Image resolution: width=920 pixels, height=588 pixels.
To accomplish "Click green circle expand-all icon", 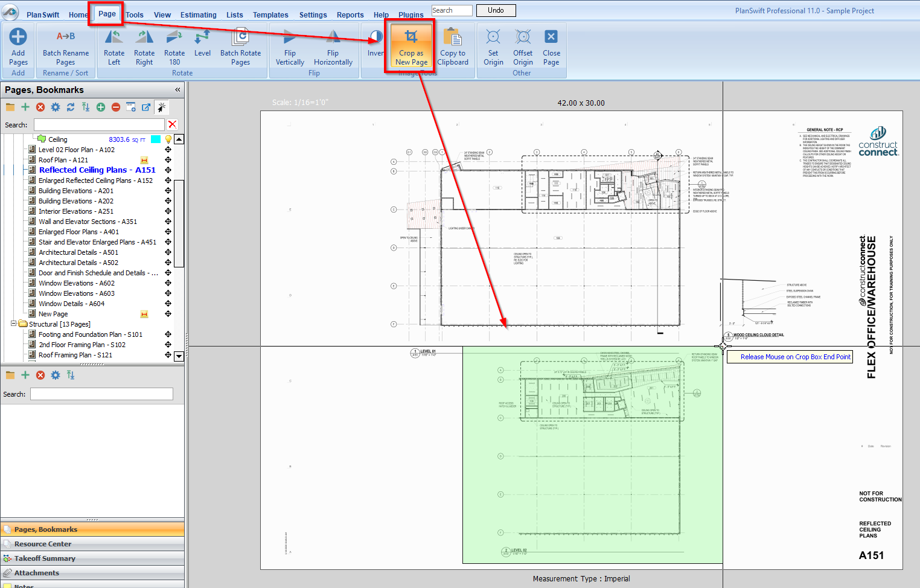I will pyautogui.click(x=101, y=107).
